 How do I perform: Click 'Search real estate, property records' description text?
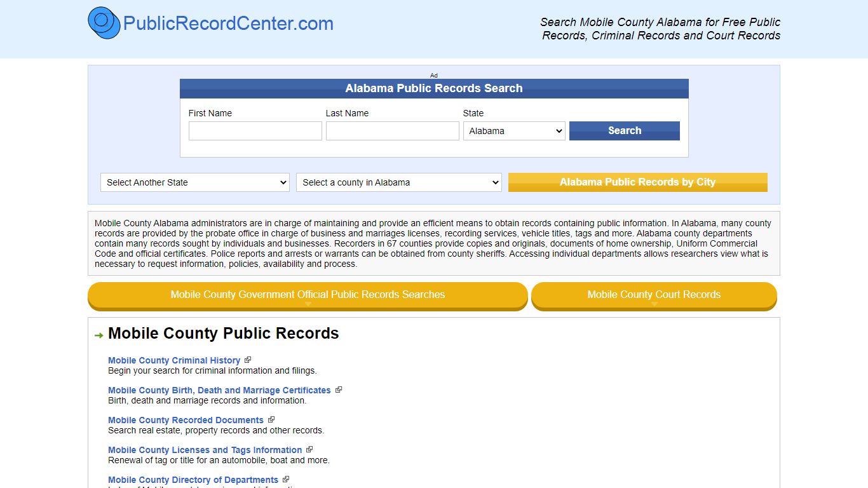point(216,430)
